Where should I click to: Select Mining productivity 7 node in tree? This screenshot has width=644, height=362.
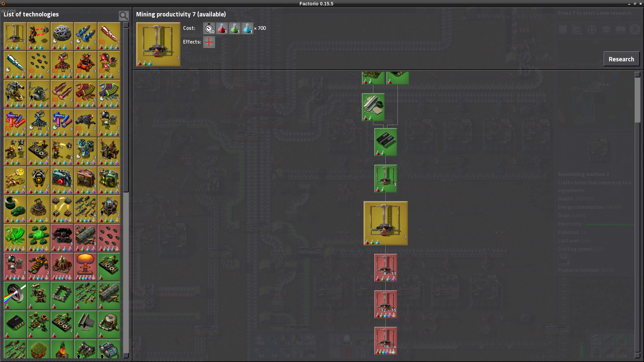click(386, 223)
